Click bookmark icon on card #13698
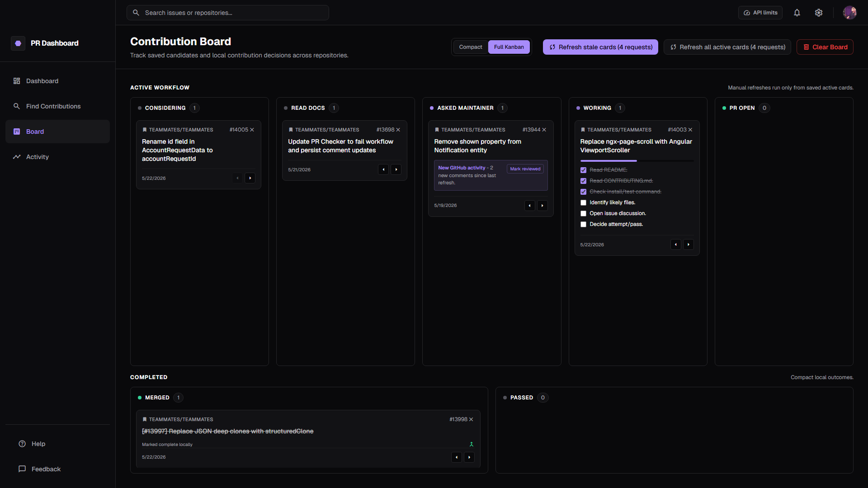The height and width of the screenshot is (488, 868). [291, 130]
